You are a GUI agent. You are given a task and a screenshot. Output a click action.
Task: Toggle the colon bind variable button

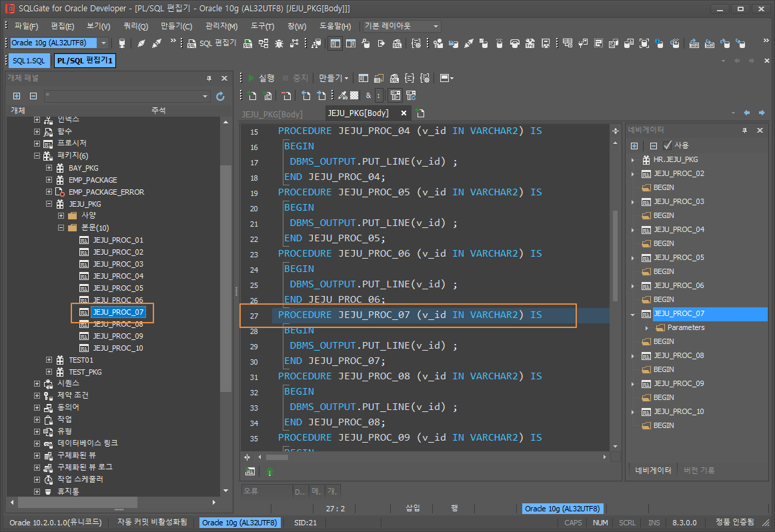pyautogui.click(x=379, y=95)
